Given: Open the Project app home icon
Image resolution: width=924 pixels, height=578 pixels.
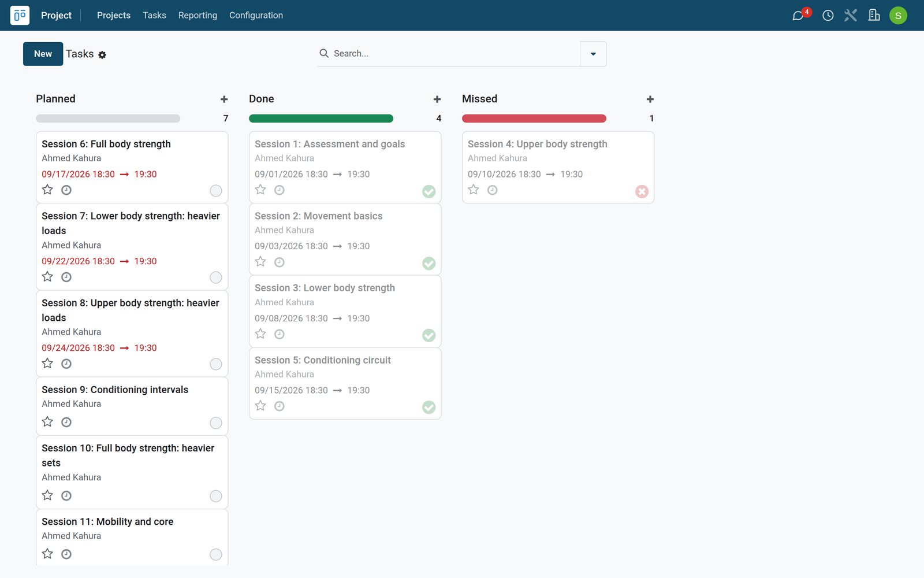Looking at the screenshot, I should pyautogui.click(x=20, y=15).
